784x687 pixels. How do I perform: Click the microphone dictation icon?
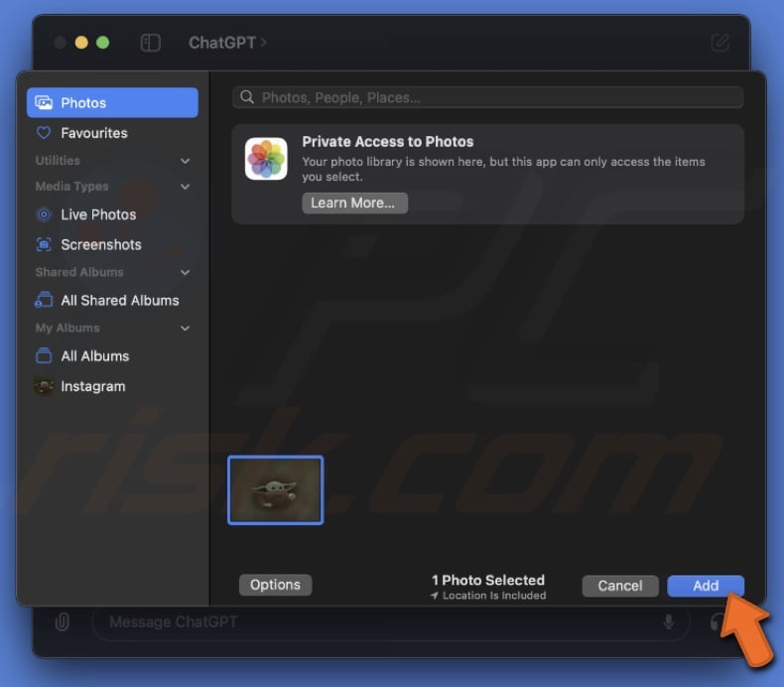[669, 621]
